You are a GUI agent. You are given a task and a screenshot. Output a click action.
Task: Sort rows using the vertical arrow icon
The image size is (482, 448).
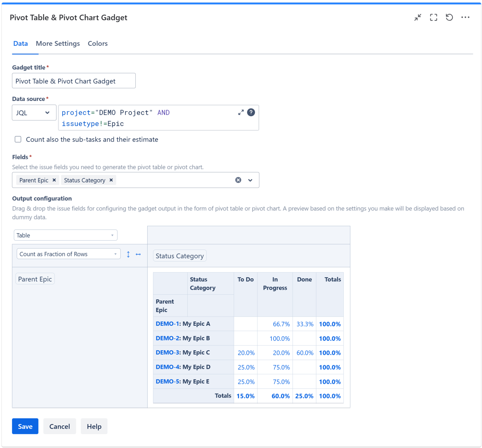(128, 254)
